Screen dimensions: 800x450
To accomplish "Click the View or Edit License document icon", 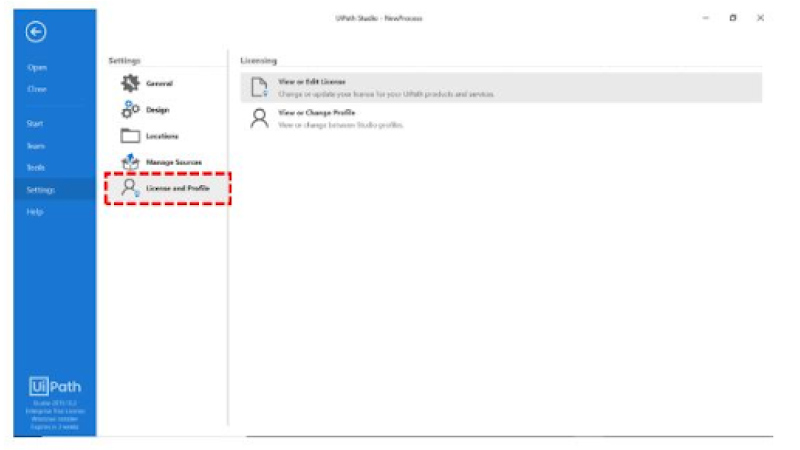I will tap(259, 87).
